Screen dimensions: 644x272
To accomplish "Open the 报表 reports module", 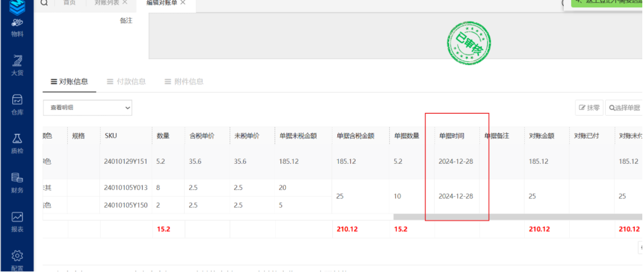I will [x=17, y=222].
